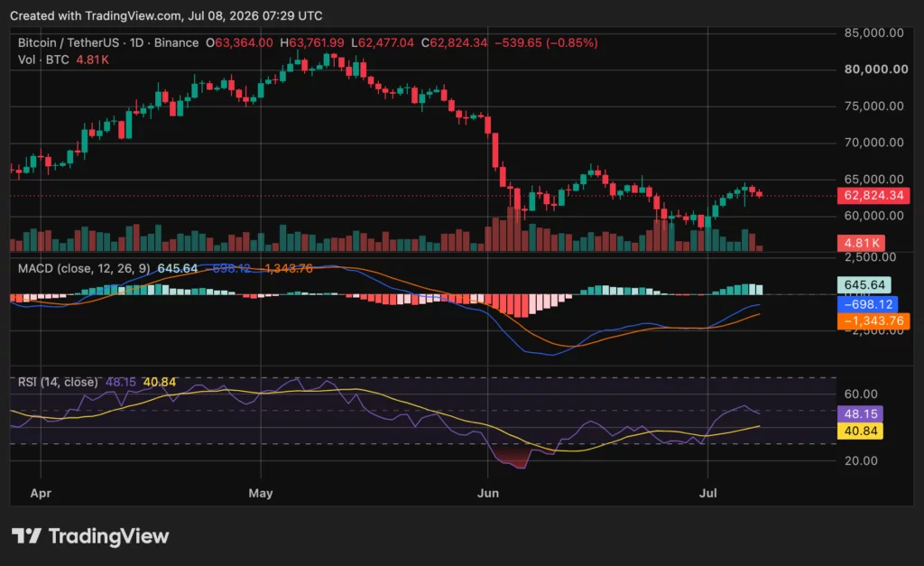Click the 70,000.00 price axis label
Image resolution: width=924 pixels, height=566 pixels.
click(x=873, y=143)
